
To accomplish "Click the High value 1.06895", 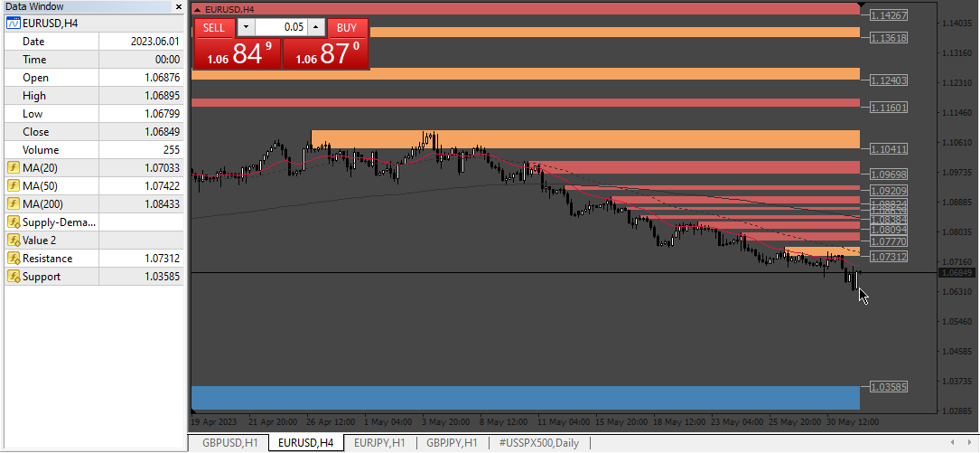I will (x=162, y=97).
